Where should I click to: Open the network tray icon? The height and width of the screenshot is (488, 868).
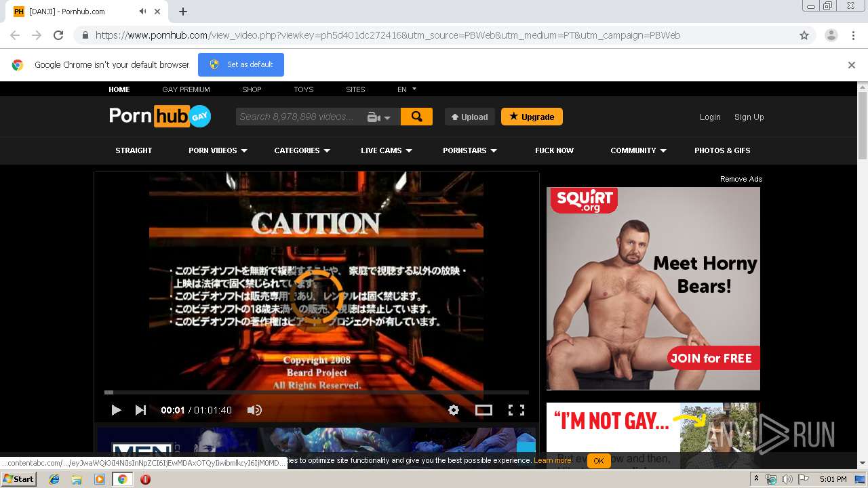point(771,479)
